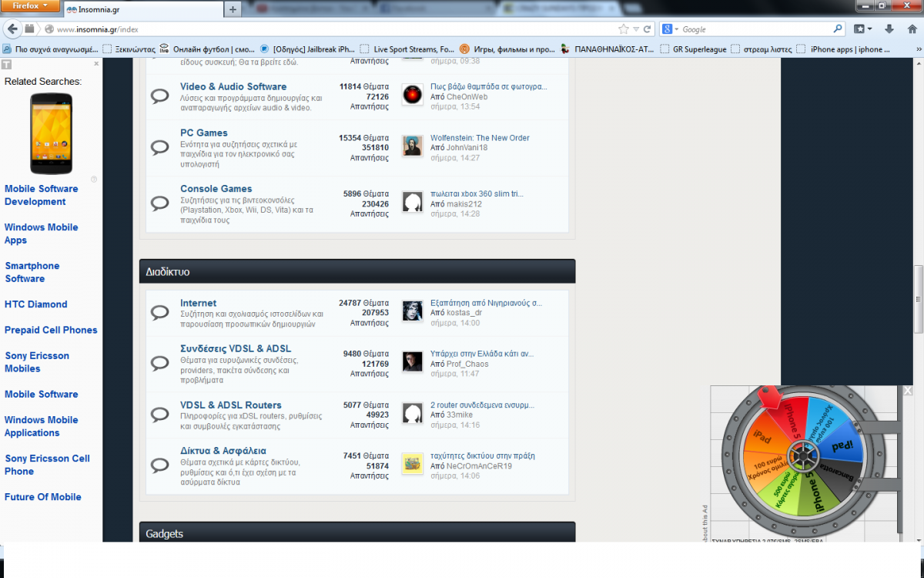Click inside the Google search box
The height and width of the screenshot is (578, 924).
755,29
